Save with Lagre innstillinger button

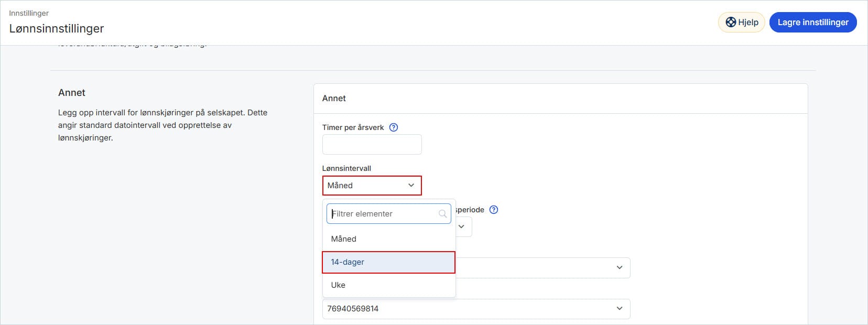(813, 23)
